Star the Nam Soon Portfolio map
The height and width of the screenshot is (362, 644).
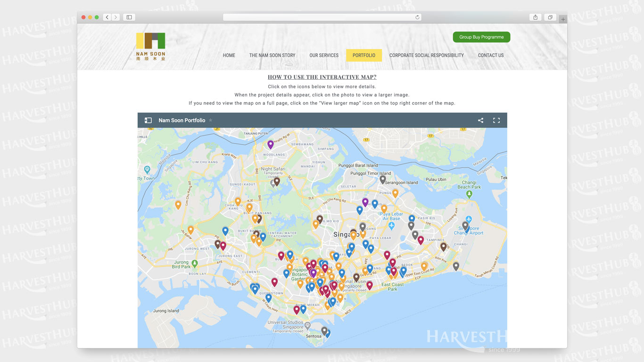[x=211, y=120]
